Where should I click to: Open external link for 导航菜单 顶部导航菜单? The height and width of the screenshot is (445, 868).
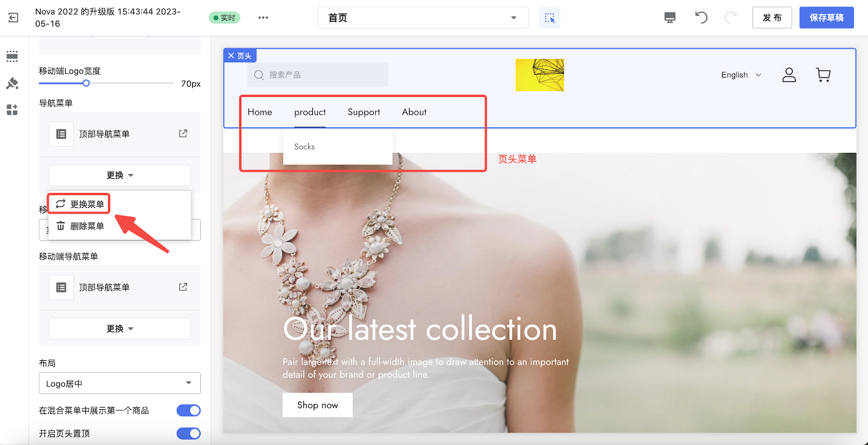point(183,133)
